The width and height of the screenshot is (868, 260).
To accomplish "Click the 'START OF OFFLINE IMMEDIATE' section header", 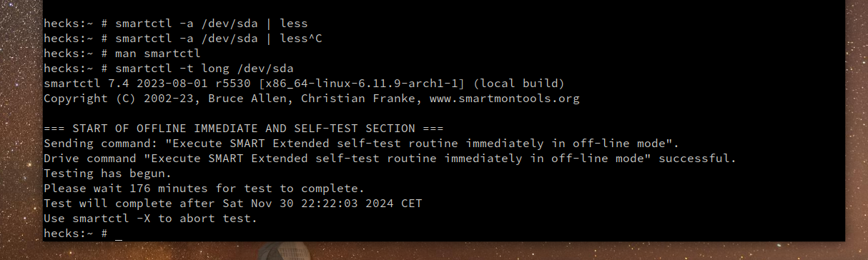I will point(244,129).
